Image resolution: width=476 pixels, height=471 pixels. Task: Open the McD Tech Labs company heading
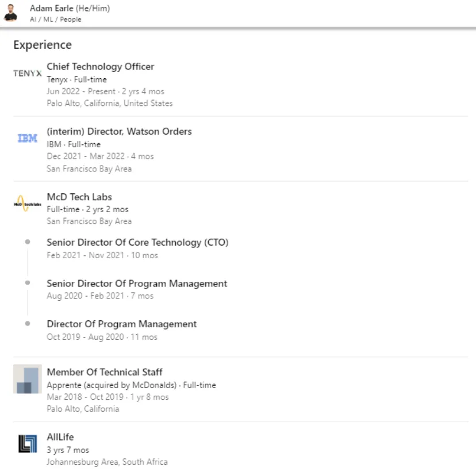coord(79,197)
